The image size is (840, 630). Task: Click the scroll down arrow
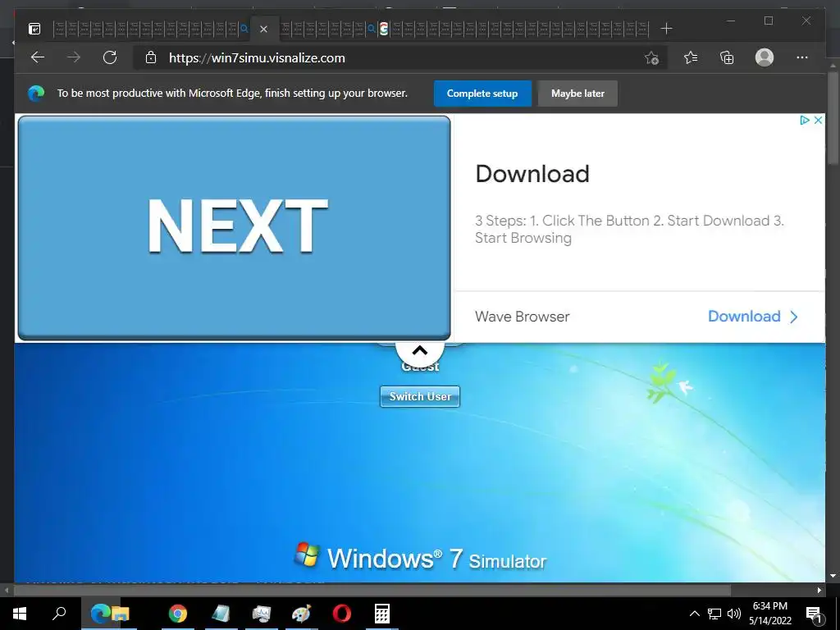click(833, 576)
